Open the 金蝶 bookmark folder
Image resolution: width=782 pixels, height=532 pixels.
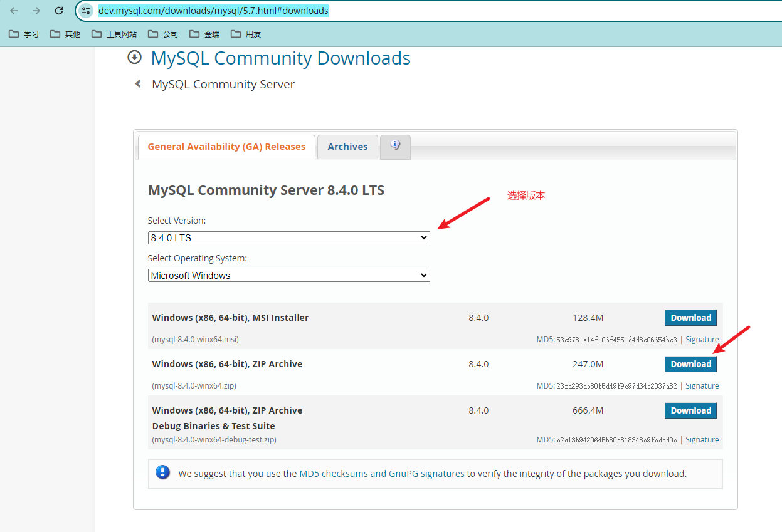204,34
